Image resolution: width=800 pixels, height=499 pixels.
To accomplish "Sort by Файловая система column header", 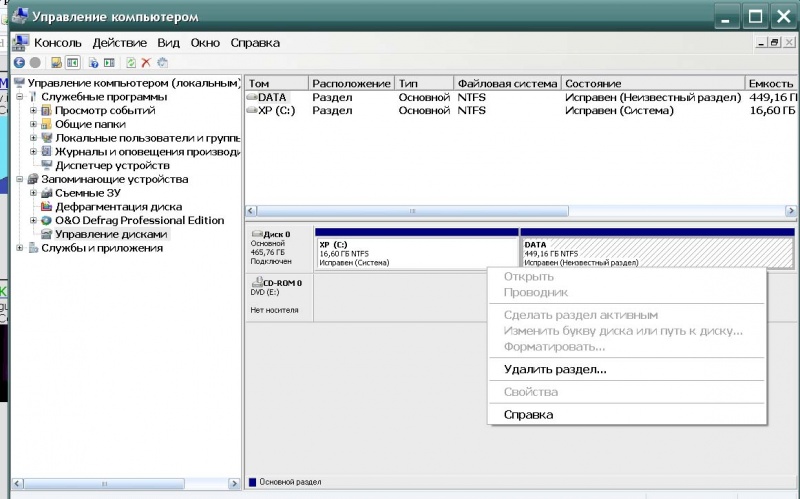I will click(x=507, y=84).
